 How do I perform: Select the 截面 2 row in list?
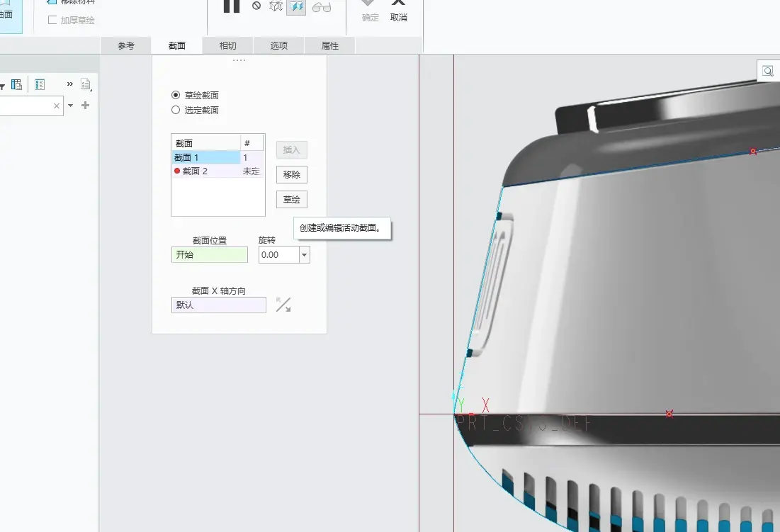click(x=217, y=171)
